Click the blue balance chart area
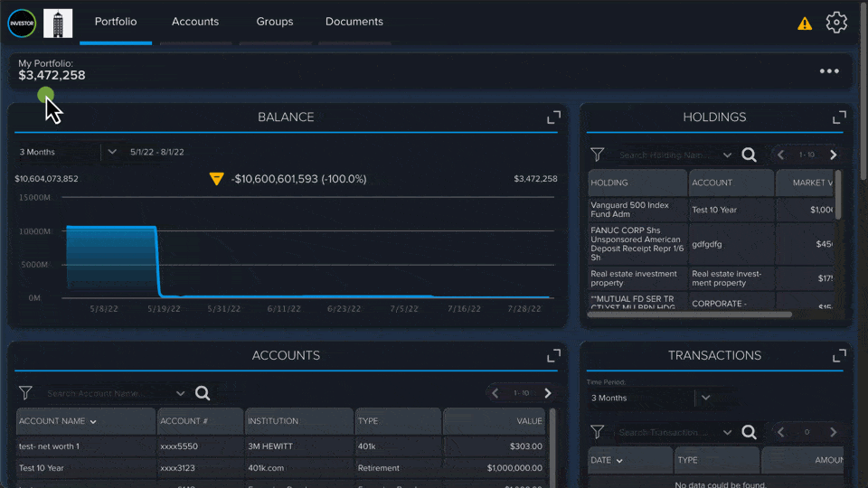Image resolution: width=868 pixels, height=488 pixels. tap(112, 260)
